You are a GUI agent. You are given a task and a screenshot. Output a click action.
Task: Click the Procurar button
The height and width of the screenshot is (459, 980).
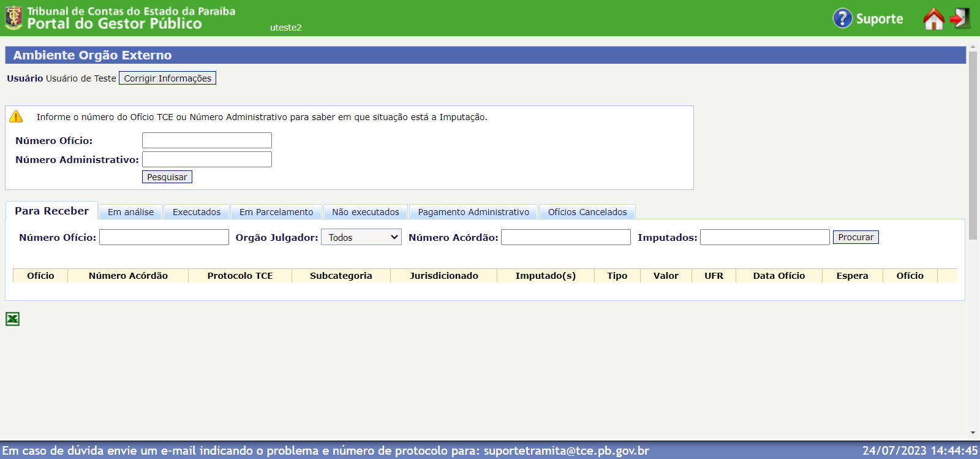click(856, 237)
